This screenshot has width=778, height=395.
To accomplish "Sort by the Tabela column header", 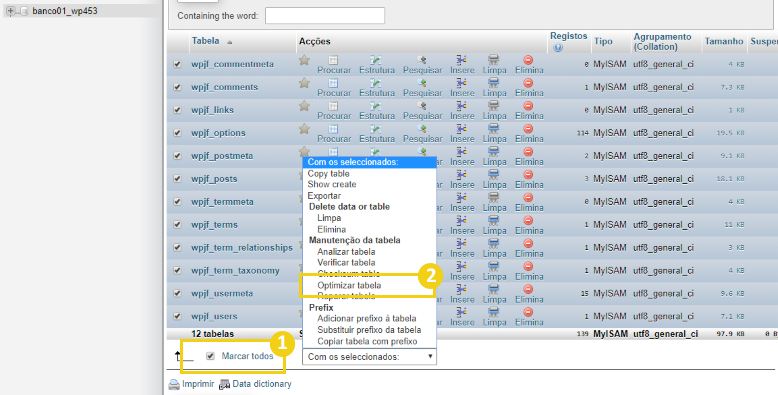I will click(x=205, y=41).
